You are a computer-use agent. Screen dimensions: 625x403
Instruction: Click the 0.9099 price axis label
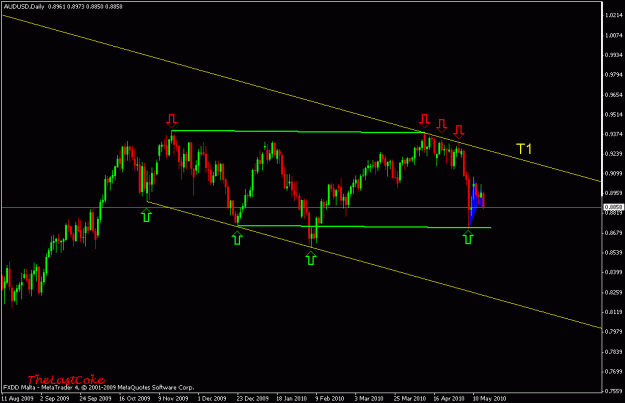click(x=613, y=173)
